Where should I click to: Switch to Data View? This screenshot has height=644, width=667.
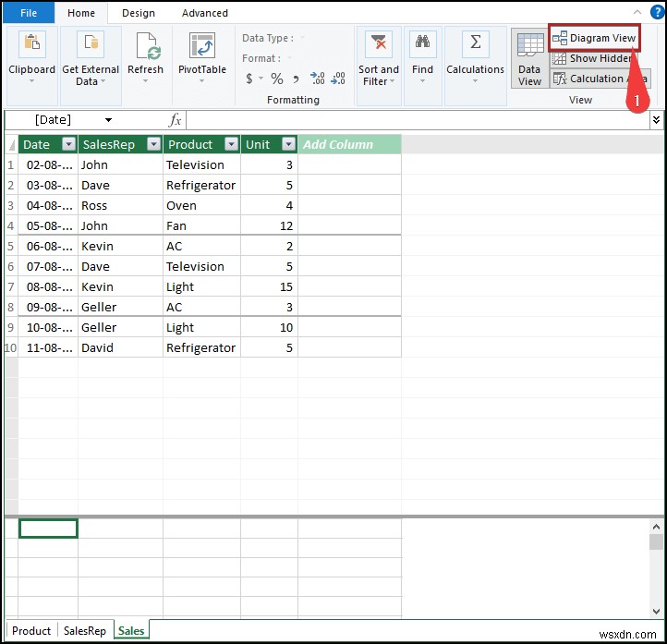pyautogui.click(x=529, y=58)
